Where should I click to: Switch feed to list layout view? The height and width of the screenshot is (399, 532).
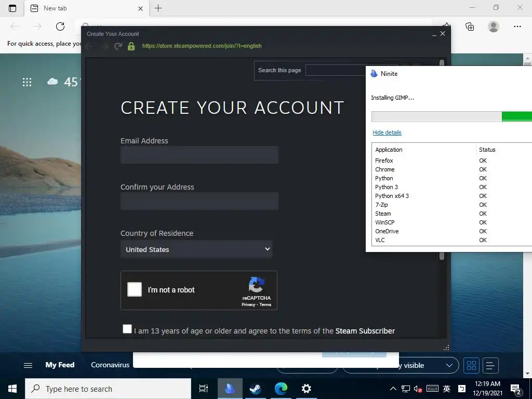[490, 365]
